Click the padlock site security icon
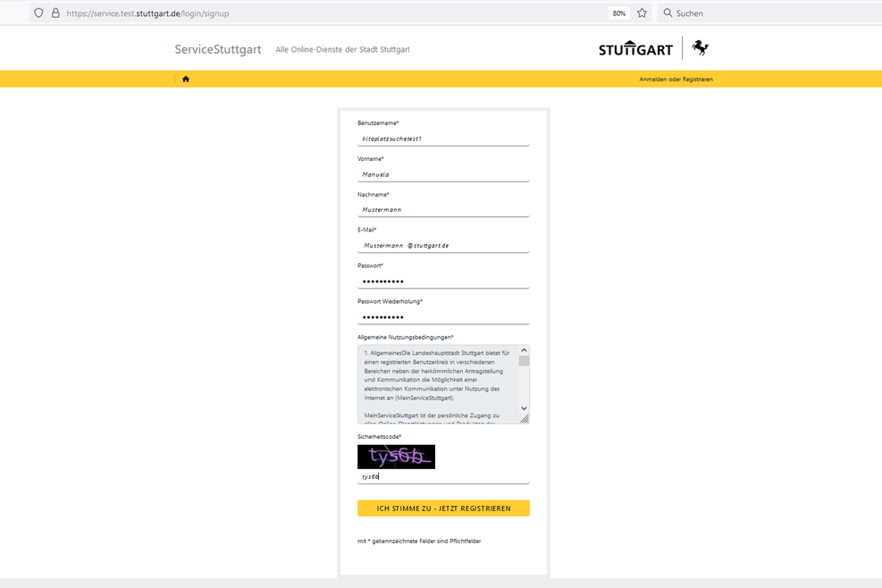Viewport: 882px width, 588px height. [55, 13]
